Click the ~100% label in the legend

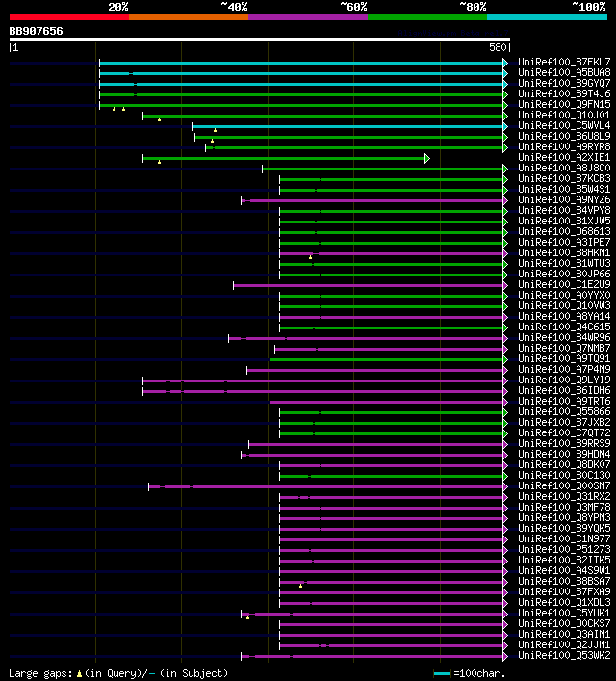(589, 7)
